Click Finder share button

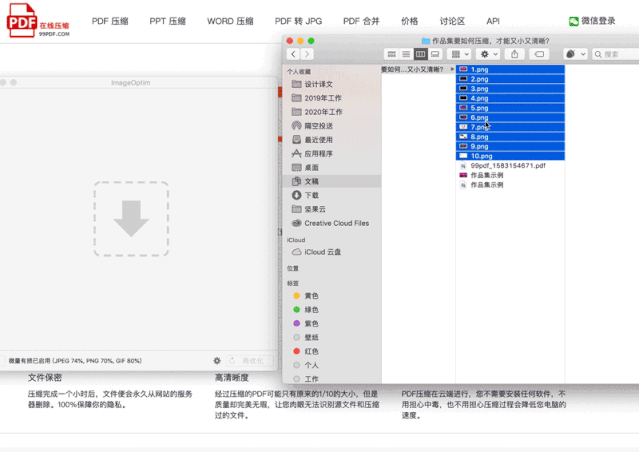[x=515, y=54]
